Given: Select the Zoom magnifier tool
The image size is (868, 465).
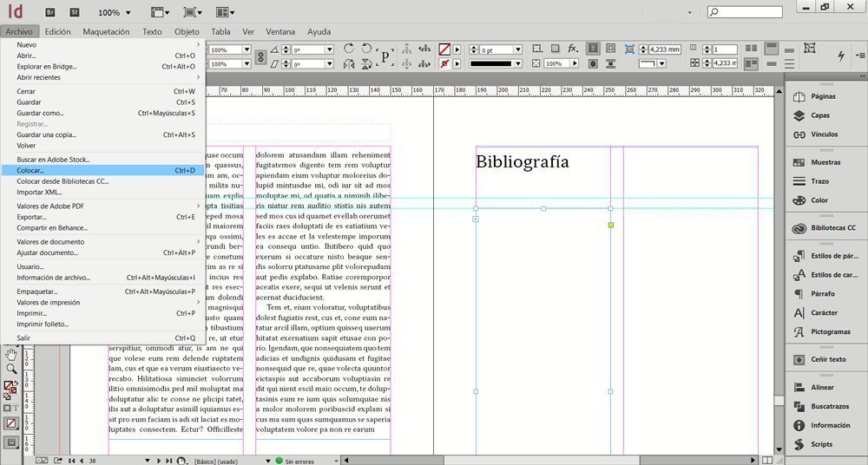Looking at the screenshot, I should click(x=11, y=369).
